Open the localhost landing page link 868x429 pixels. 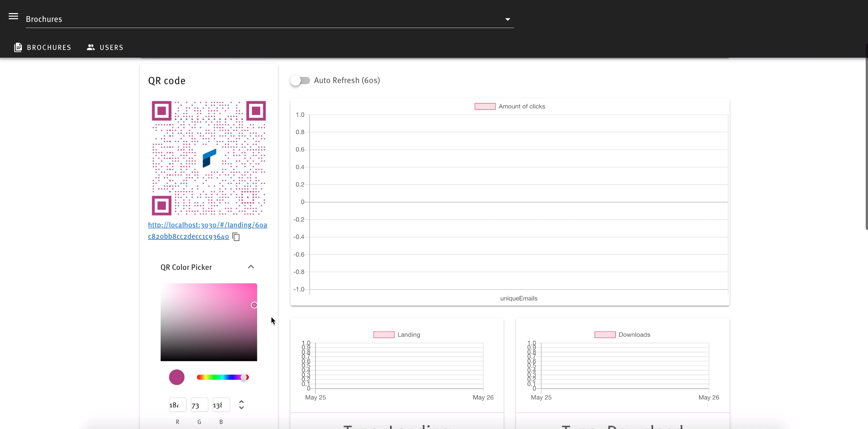(x=207, y=225)
